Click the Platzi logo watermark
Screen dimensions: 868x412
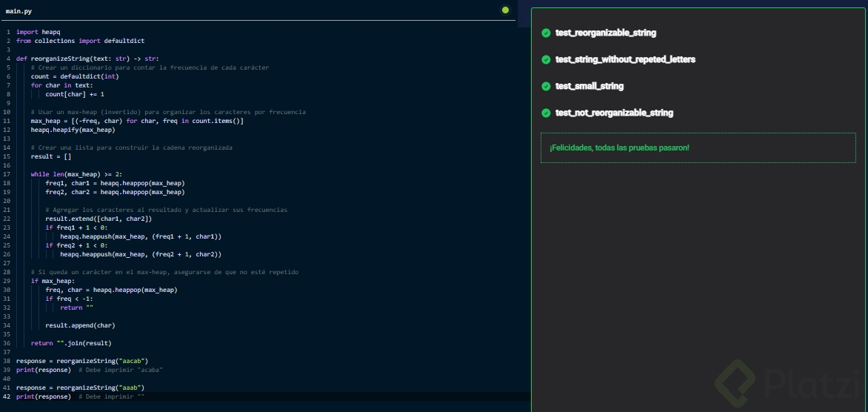click(784, 385)
